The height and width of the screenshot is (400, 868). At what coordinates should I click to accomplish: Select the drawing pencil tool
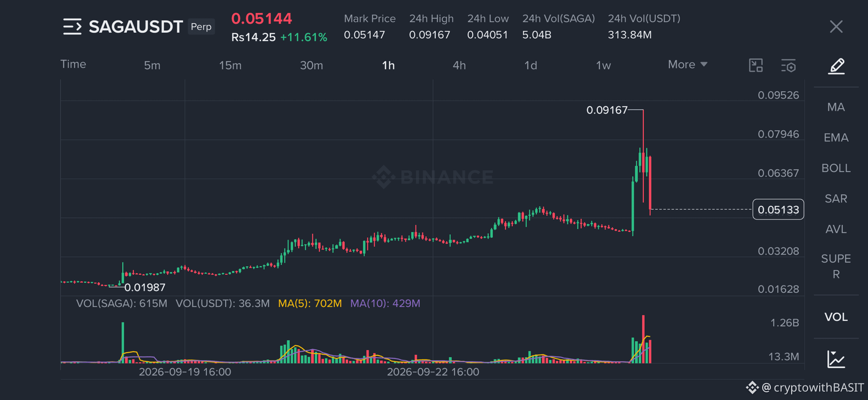(x=837, y=66)
